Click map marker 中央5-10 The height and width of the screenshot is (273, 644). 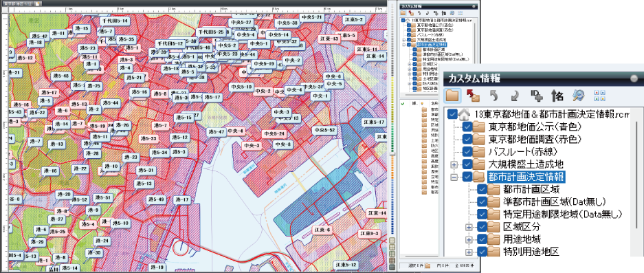tap(241, 87)
